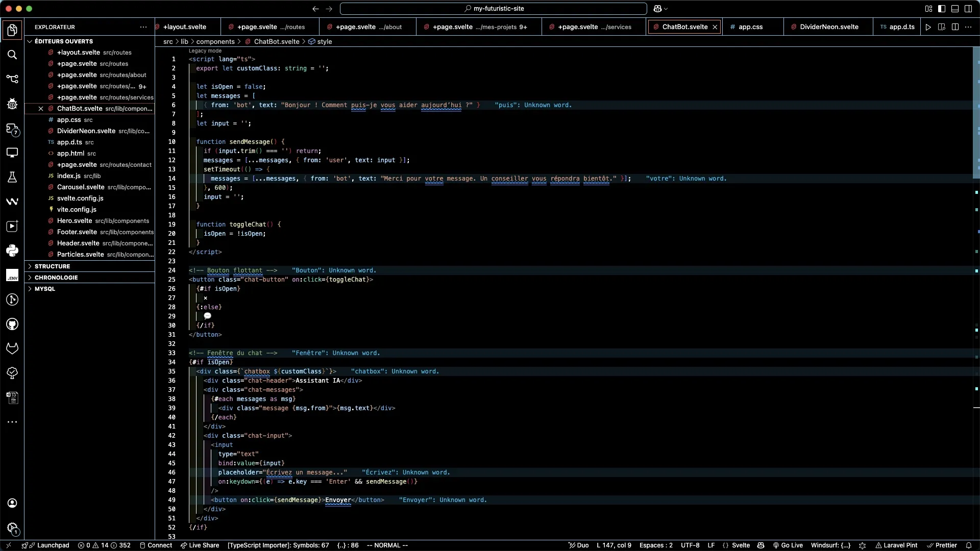Toggle the secondary sidebar visibility
Image resolution: width=980 pixels, height=551 pixels.
[x=968, y=9]
